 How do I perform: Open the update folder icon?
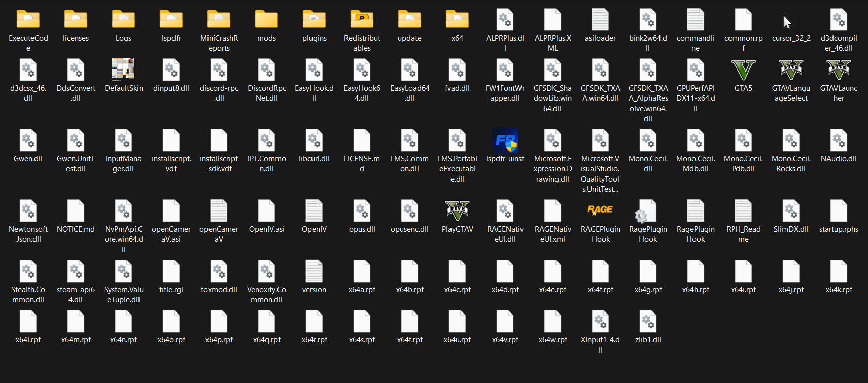click(x=410, y=19)
